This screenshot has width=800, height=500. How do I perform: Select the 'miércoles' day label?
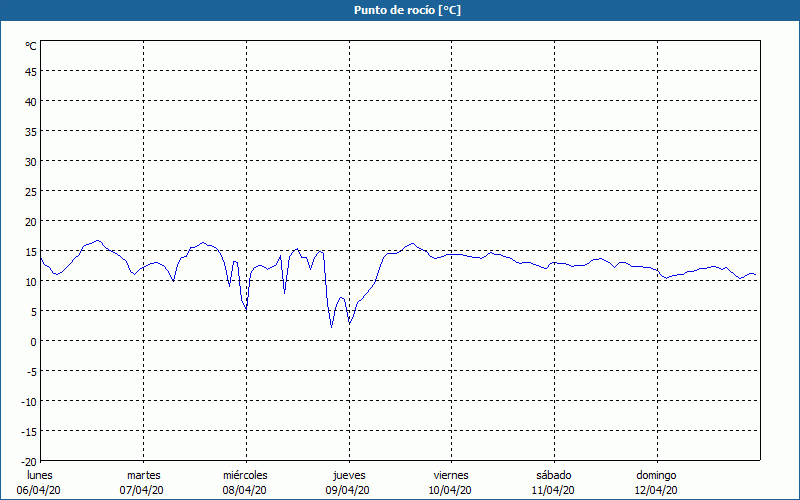[x=245, y=475]
